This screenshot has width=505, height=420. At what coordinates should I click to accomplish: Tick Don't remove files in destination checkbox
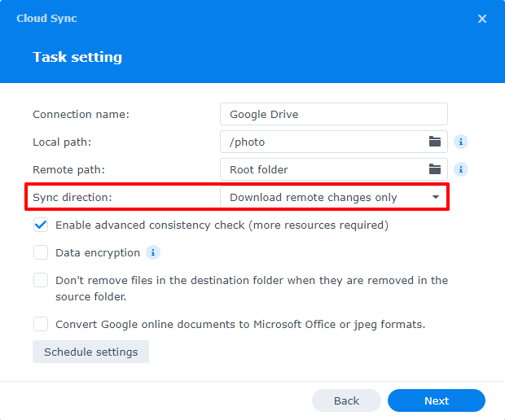tap(41, 280)
